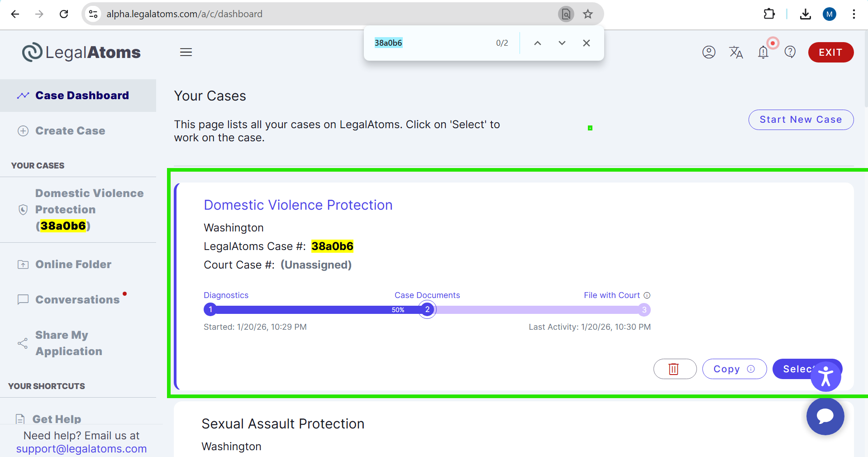Viewport: 868px width, 457px height.
Task: Click step 2 on progress bar
Action: 427,310
